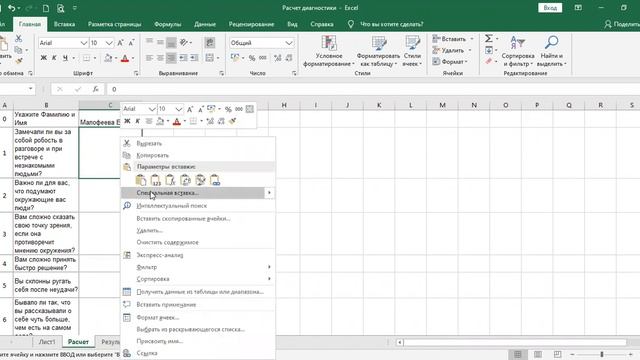Click ribbon font color red A
The width and height of the screenshot is (640, 360).
[x=125, y=58]
